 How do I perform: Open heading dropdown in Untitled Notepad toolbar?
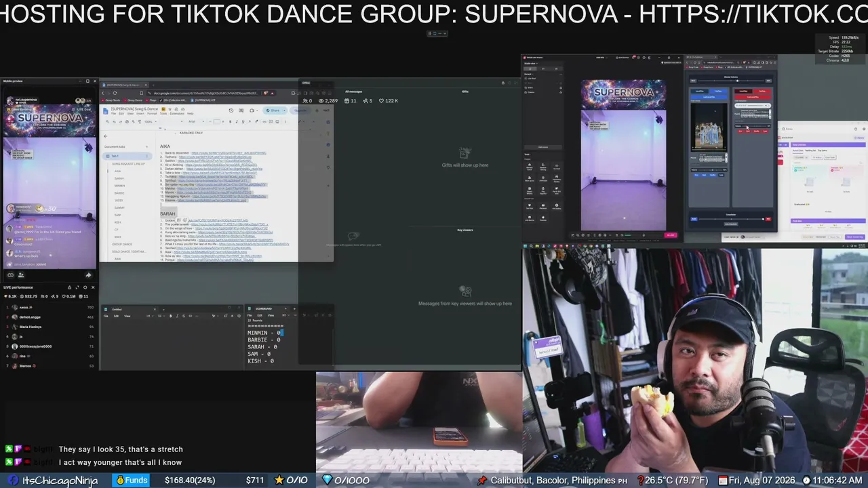coord(150,316)
